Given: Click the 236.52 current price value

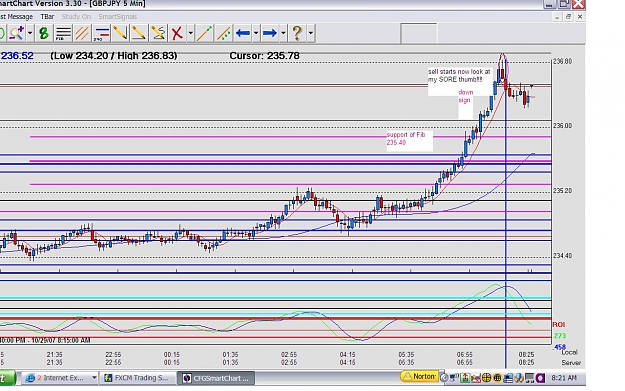Looking at the screenshot, I should 17,56.
